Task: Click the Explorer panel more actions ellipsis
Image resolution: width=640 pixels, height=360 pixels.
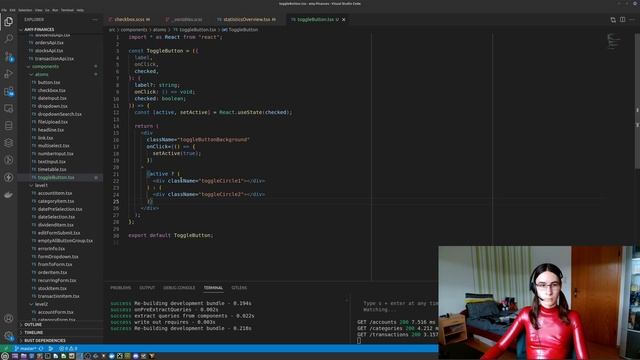Action: point(95,20)
